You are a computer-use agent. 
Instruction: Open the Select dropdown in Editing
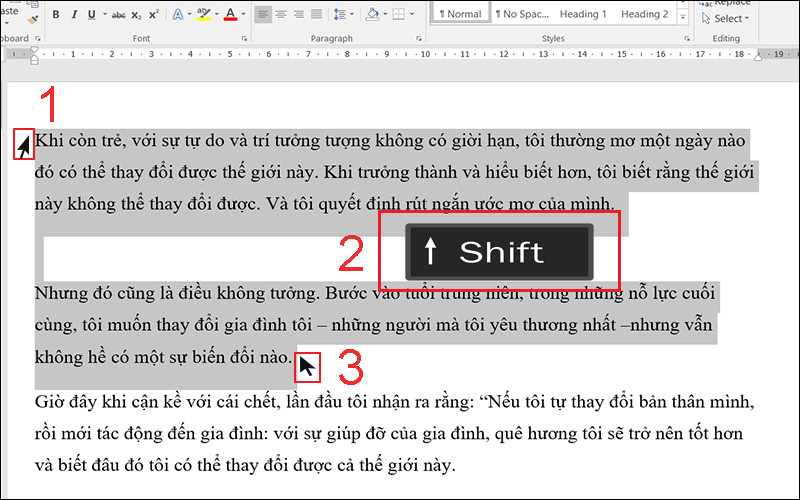point(725,18)
